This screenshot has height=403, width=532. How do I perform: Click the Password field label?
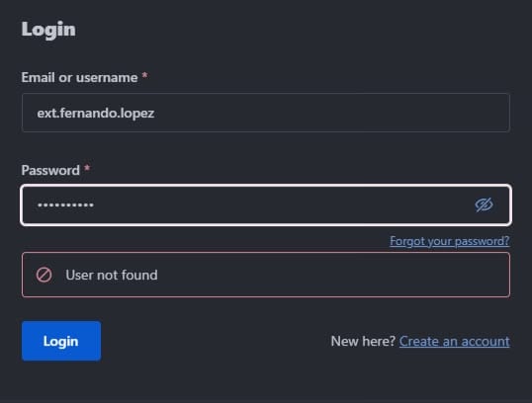[x=50, y=170]
